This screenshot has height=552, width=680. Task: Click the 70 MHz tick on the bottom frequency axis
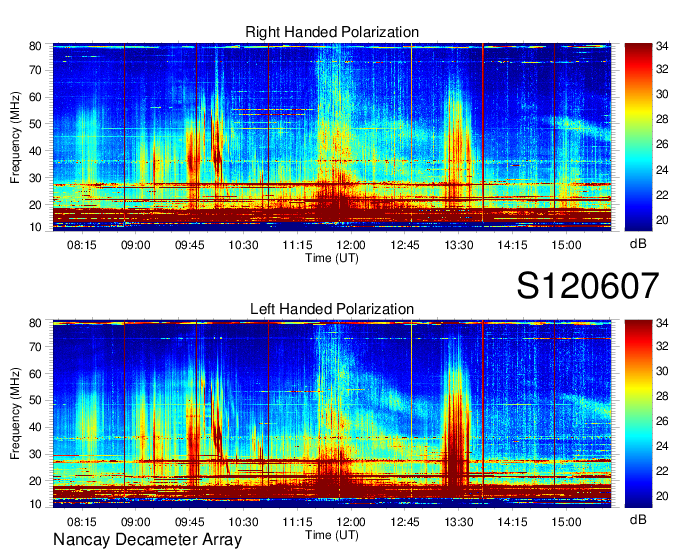[x=35, y=347]
